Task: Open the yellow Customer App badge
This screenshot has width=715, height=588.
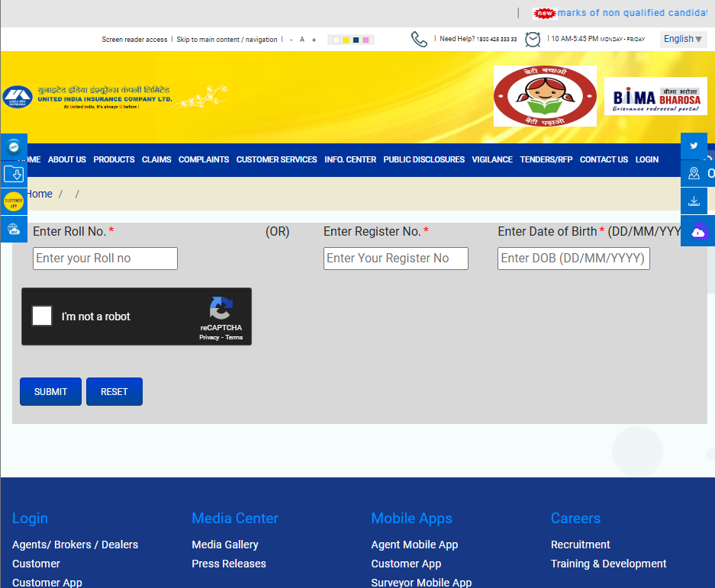Action: (x=14, y=202)
